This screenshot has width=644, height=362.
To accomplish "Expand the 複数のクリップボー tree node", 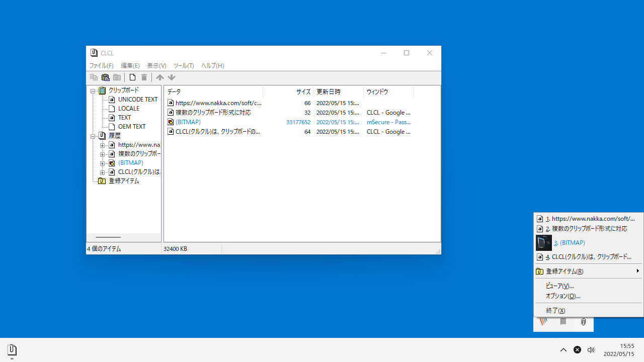I will (x=102, y=154).
